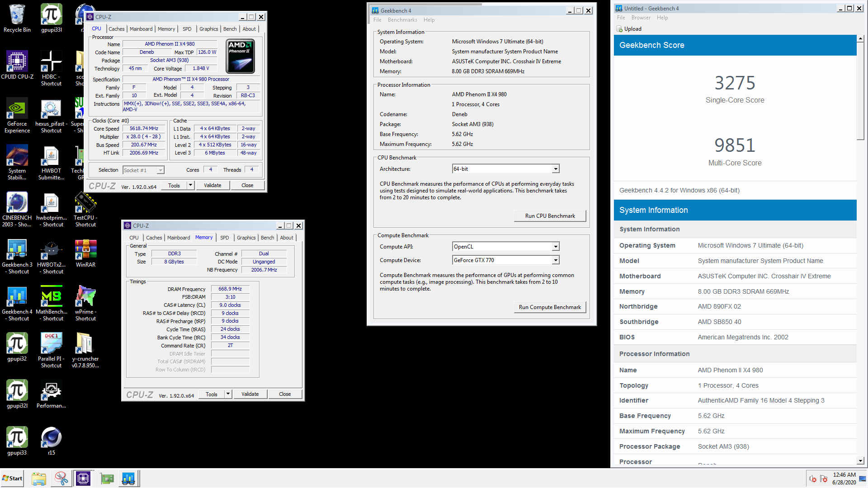Click scroll up arrow in Geekbench results
Viewport: 868px width, 488px height.
(x=860, y=39)
